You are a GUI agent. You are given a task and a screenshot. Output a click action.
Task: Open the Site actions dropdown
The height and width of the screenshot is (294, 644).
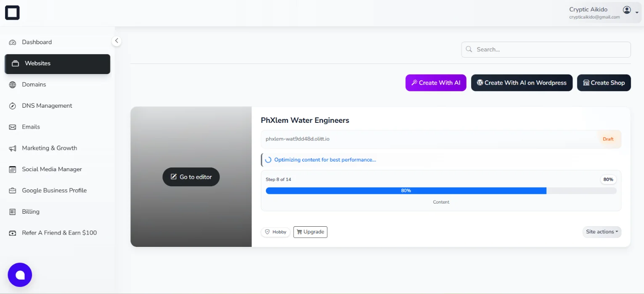(602, 232)
